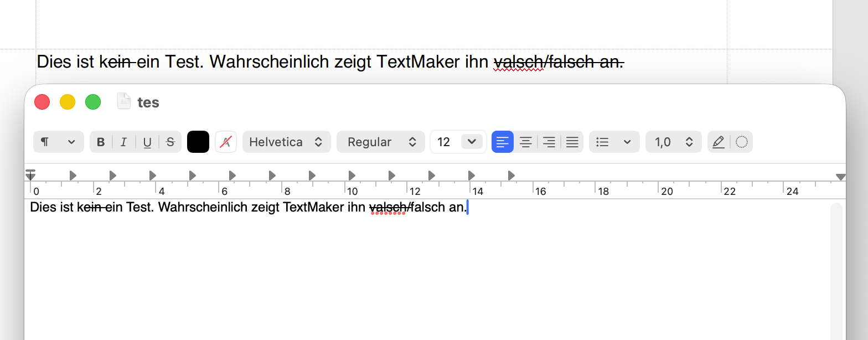Image resolution: width=868 pixels, height=340 pixels.
Task: Expand the font size 12 dropdown
Action: (x=471, y=142)
